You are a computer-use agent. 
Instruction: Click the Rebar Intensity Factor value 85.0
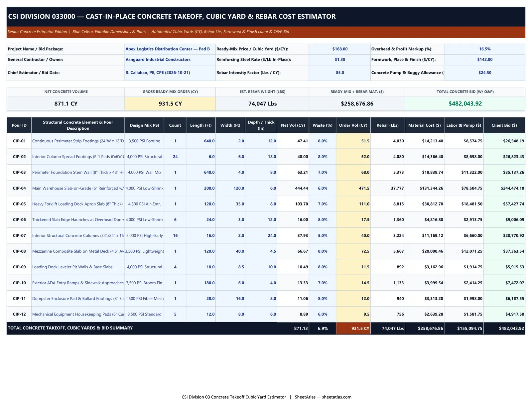pos(340,72)
